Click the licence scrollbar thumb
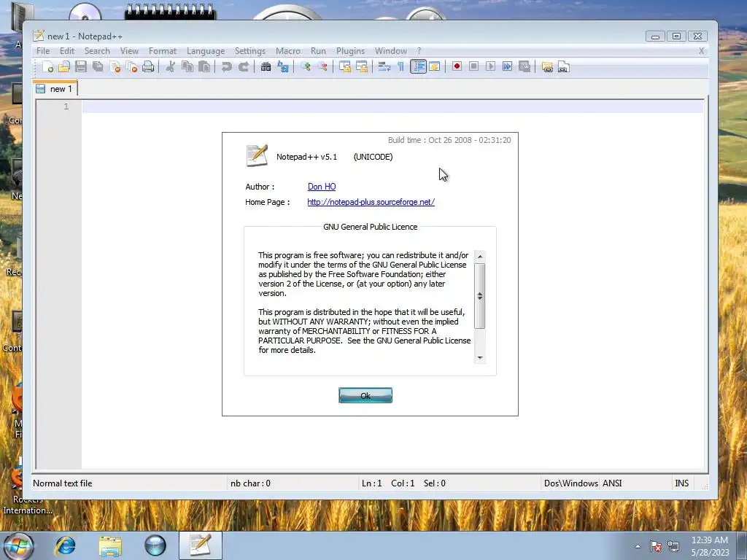This screenshot has width=747, height=560. [x=480, y=296]
